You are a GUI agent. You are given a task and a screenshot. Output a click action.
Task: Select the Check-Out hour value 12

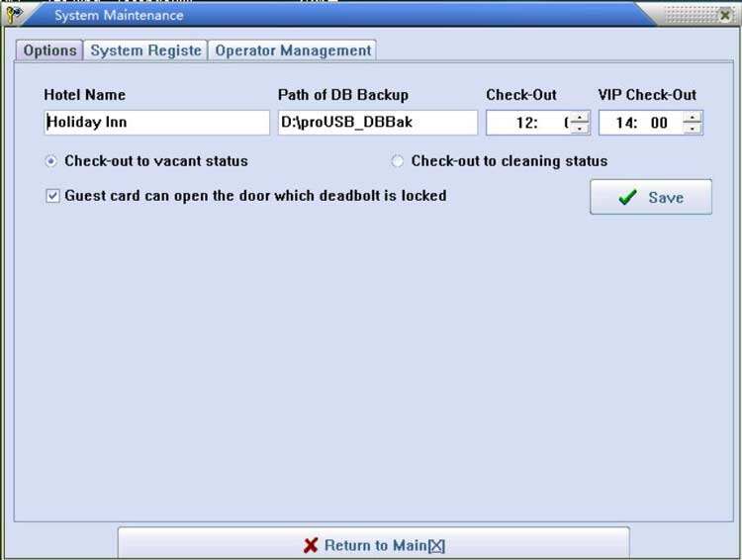tap(526, 124)
